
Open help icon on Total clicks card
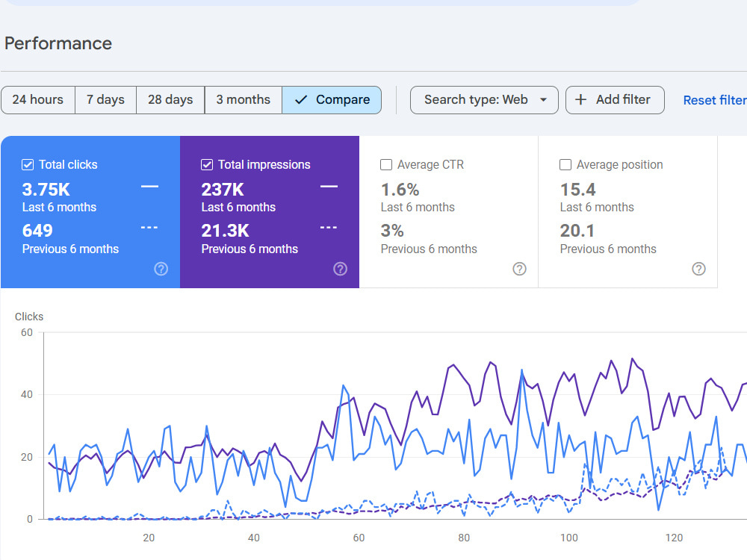click(161, 269)
